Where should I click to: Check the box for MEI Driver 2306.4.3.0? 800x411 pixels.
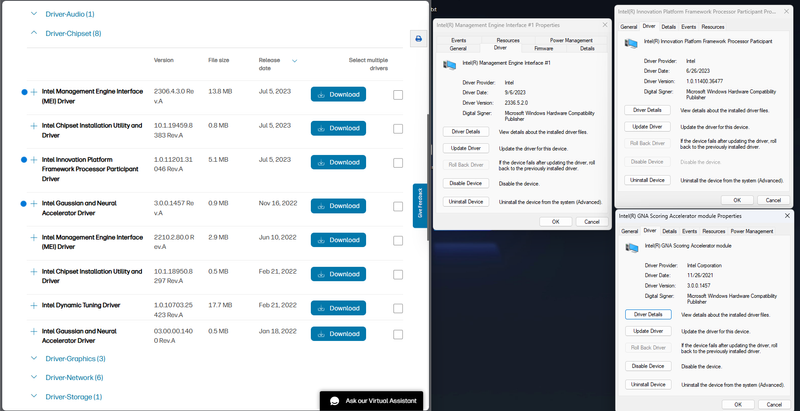(x=398, y=95)
